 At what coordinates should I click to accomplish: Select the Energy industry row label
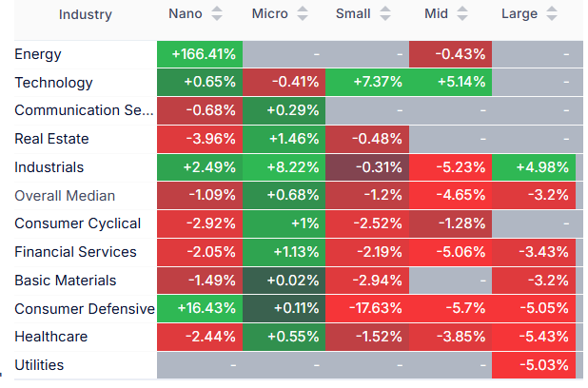(x=38, y=54)
